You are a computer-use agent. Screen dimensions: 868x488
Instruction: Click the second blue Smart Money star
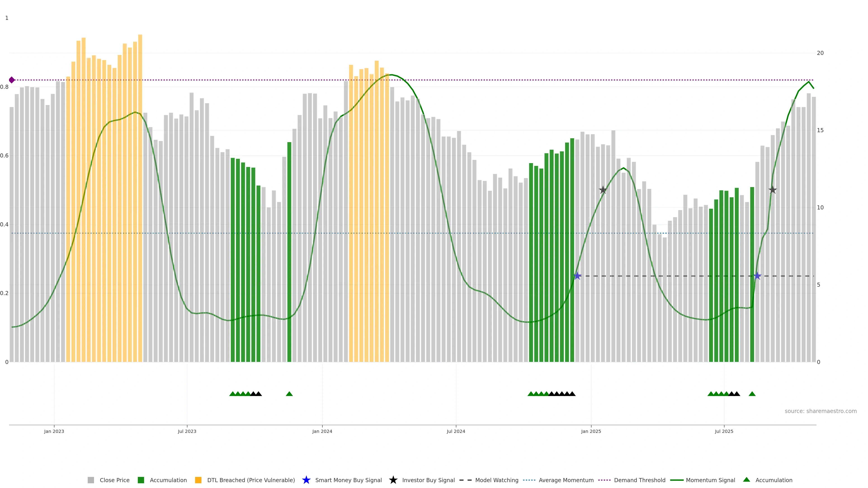point(757,276)
